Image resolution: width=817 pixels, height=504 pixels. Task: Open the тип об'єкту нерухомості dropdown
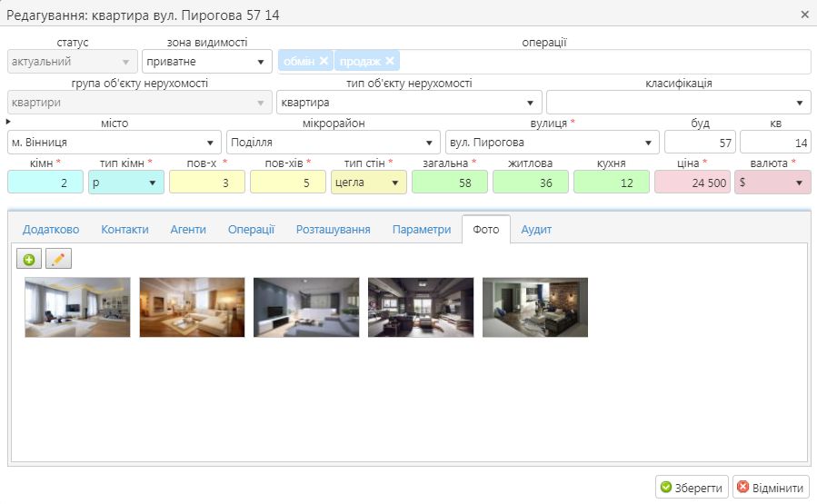pyautogui.click(x=409, y=103)
